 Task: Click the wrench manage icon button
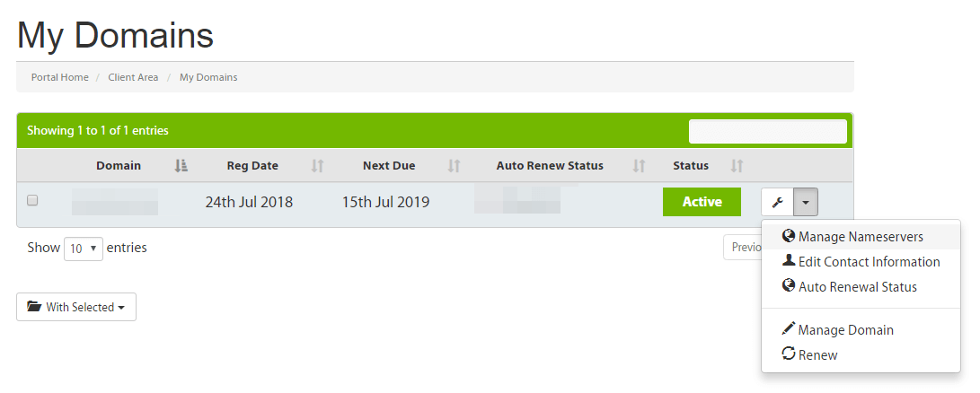(778, 202)
